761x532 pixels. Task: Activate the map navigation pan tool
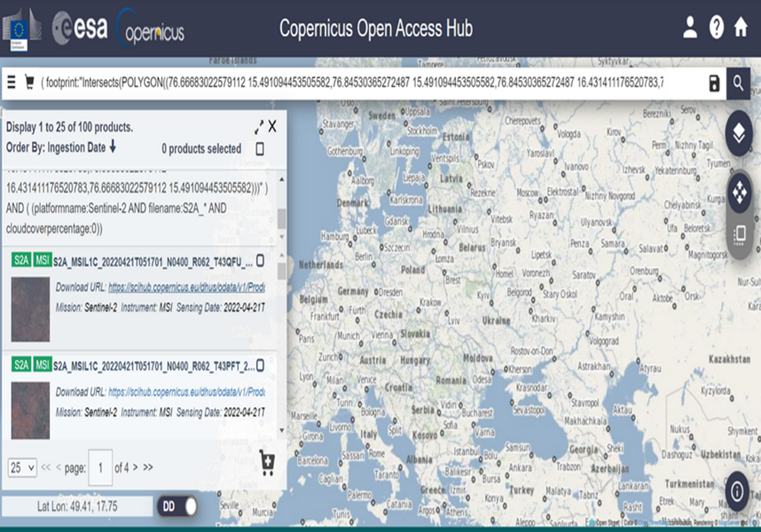pyautogui.click(x=739, y=193)
